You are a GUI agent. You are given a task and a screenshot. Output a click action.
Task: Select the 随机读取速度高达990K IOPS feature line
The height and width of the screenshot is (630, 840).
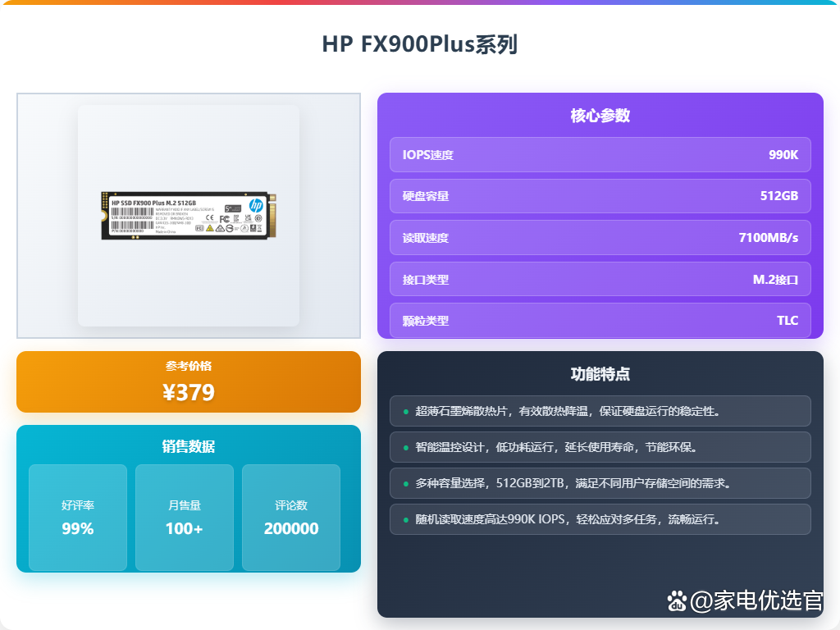(600, 519)
